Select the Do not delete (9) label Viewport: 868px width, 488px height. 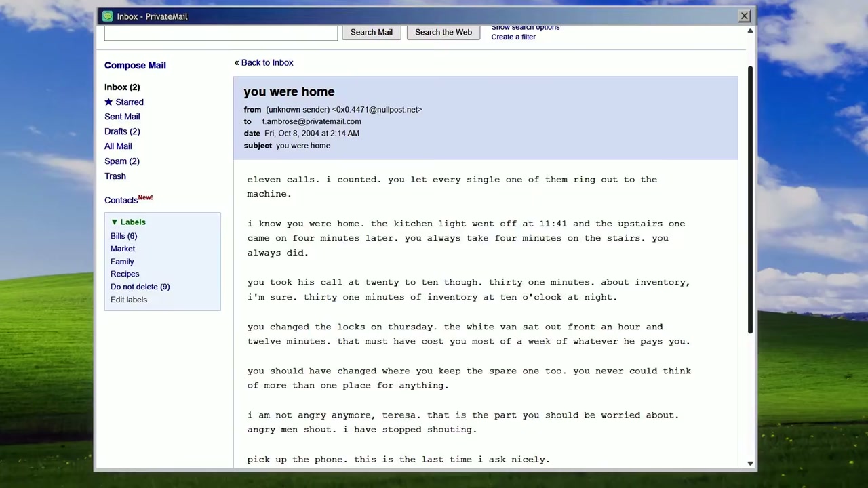tap(140, 287)
